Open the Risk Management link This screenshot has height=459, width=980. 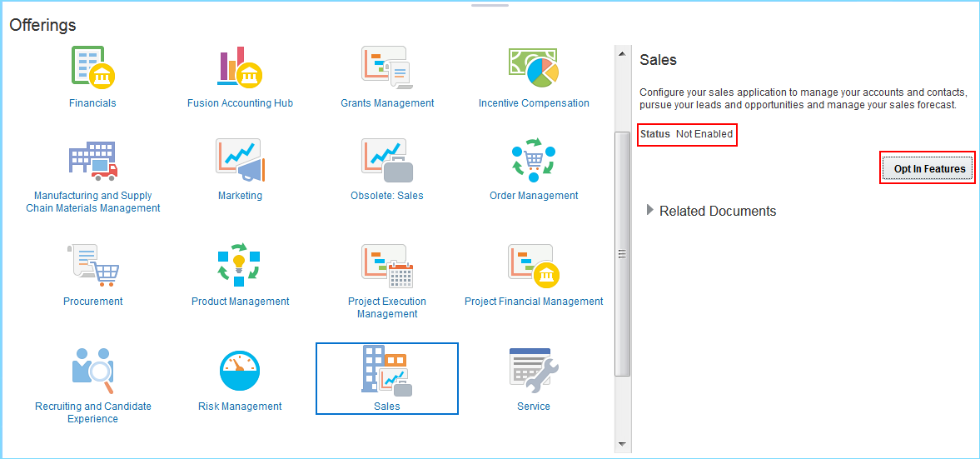(240, 407)
